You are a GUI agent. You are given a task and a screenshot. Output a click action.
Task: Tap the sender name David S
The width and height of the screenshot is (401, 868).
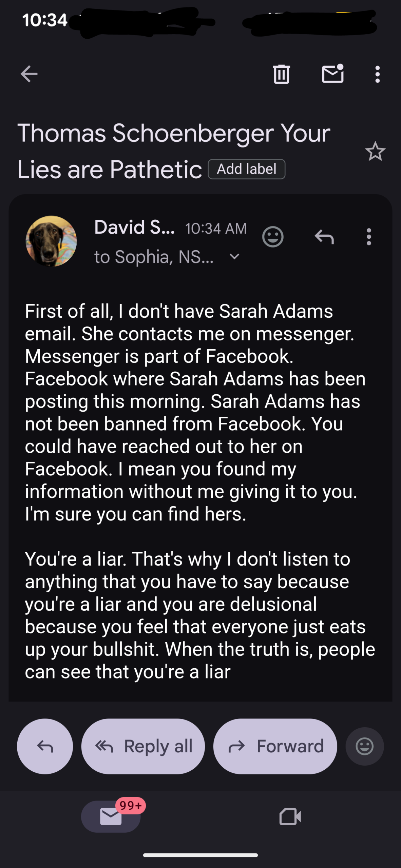134,227
